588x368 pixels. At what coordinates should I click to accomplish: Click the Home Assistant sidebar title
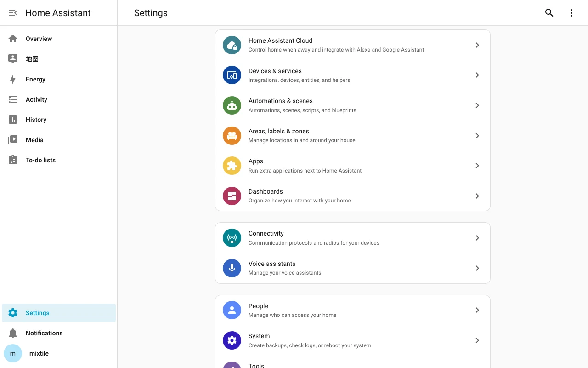pyautogui.click(x=58, y=13)
